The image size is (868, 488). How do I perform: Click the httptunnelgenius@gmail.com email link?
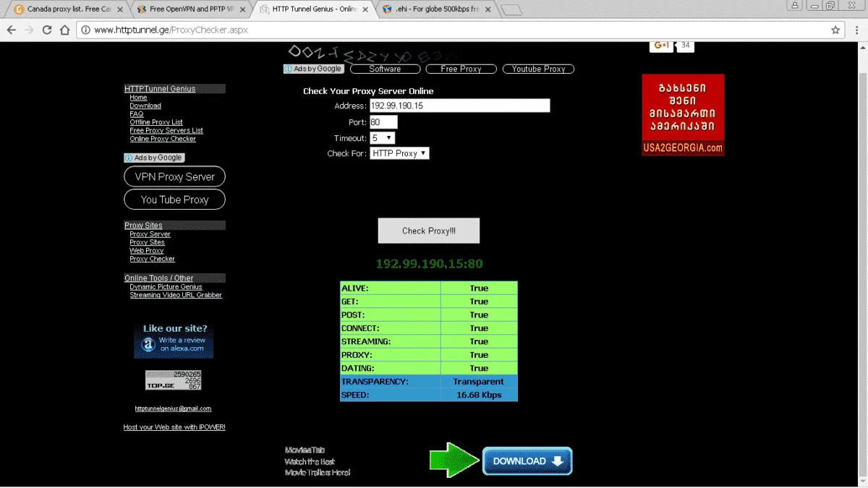(173, 408)
